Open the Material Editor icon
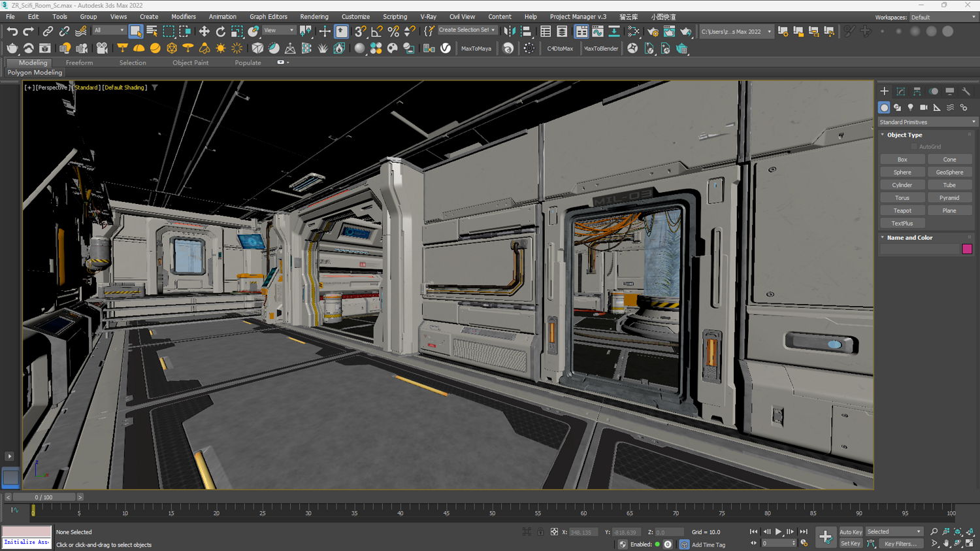 tap(634, 31)
